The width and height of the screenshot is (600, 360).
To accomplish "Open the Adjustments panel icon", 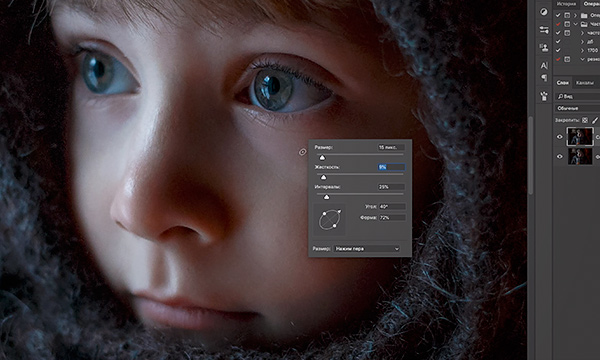I will point(544,12).
